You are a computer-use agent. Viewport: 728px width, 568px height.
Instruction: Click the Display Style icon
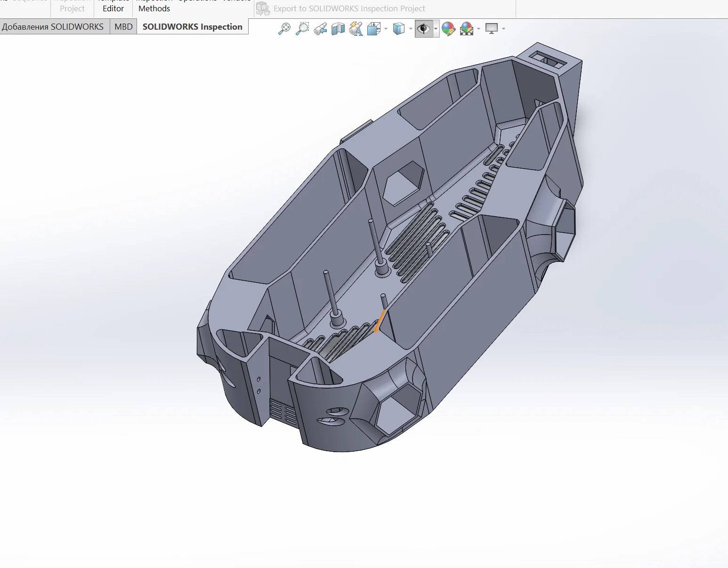[x=399, y=29]
